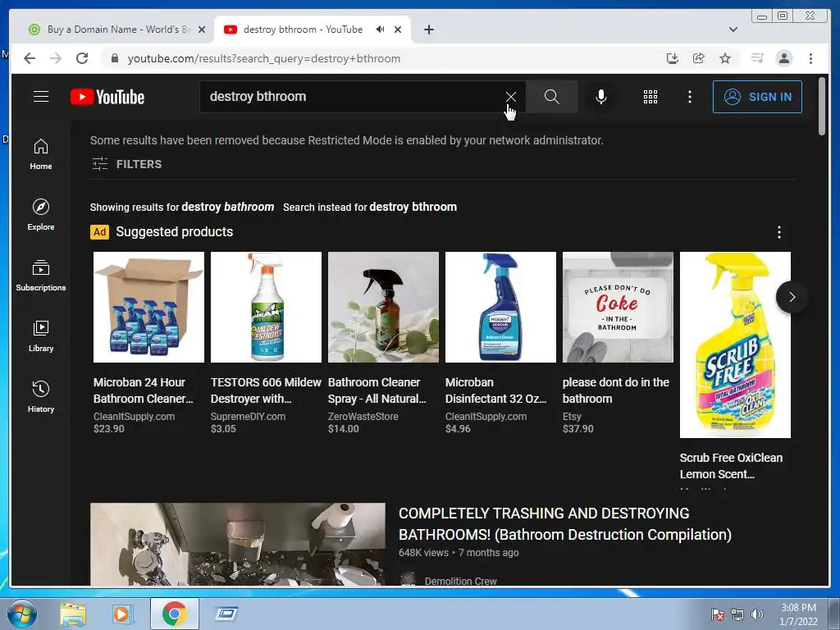The height and width of the screenshot is (630, 840).
Task: Show next suggested products with arrow
Action: [792, 297]
